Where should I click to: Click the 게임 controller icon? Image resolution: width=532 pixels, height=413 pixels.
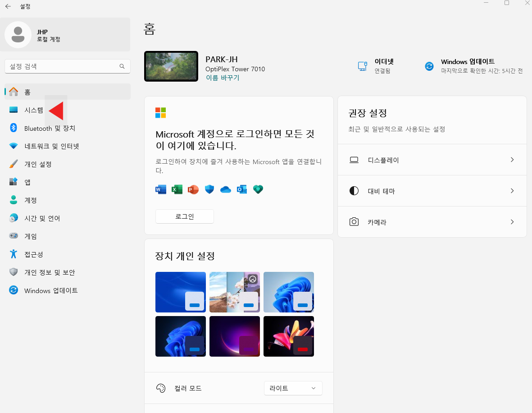point(14,236)
